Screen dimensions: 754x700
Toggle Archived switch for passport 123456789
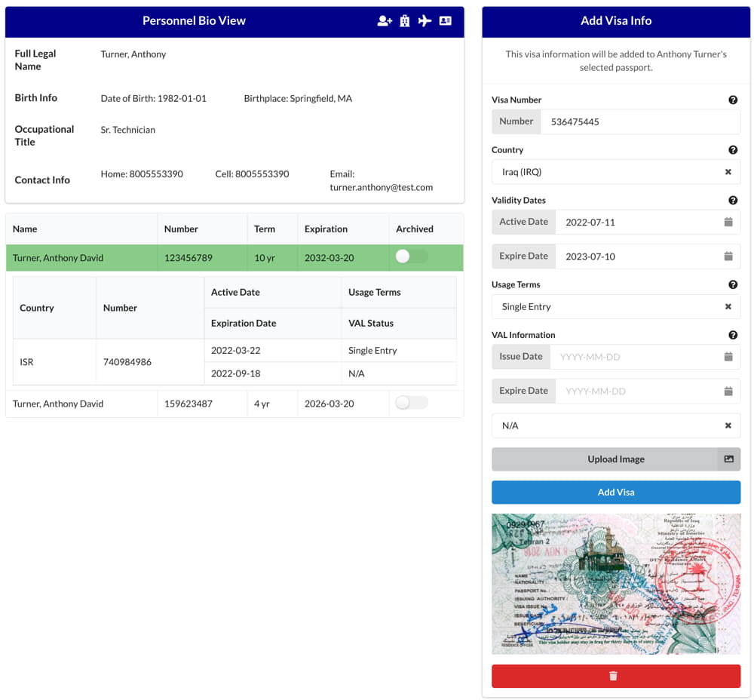point(412,257)
